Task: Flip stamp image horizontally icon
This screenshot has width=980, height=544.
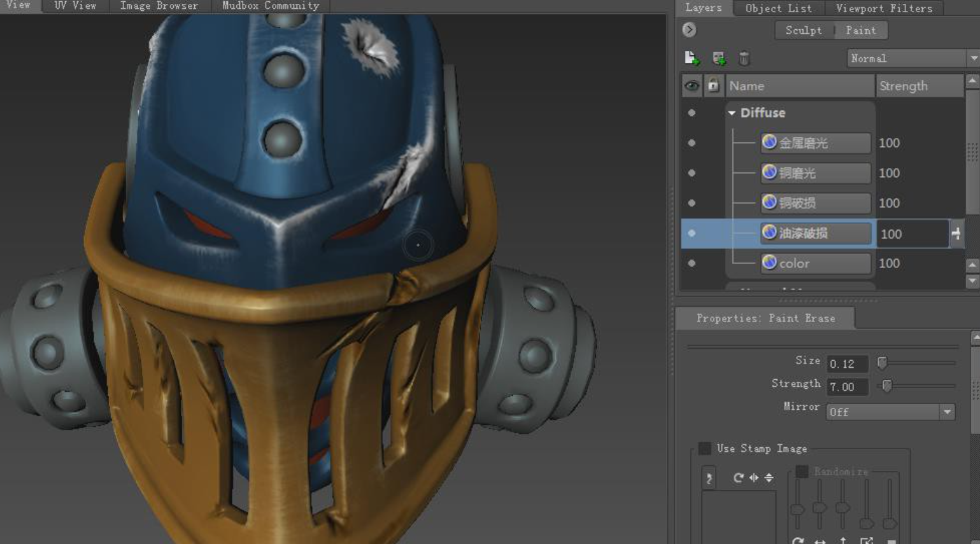Action: (754, 477)
